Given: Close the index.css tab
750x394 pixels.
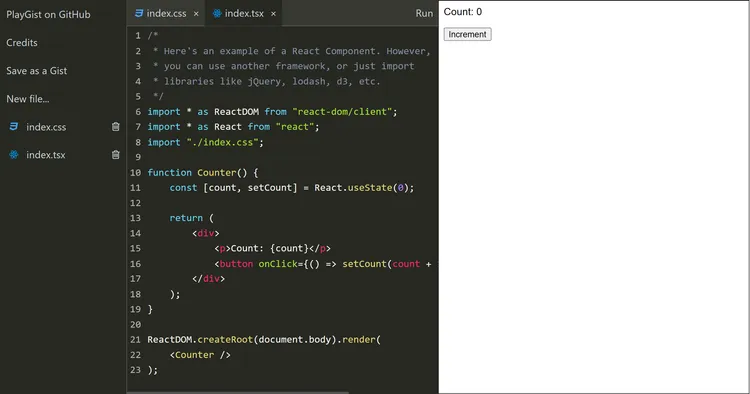Looking at the screenshot, I should pyautogui.click(x=196, y=14).
